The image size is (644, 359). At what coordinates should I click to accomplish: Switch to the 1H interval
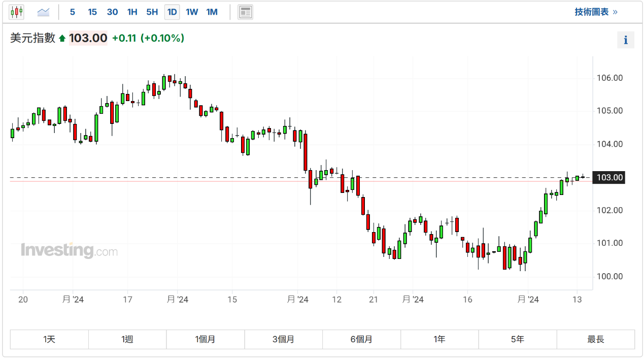coord(132,12)
